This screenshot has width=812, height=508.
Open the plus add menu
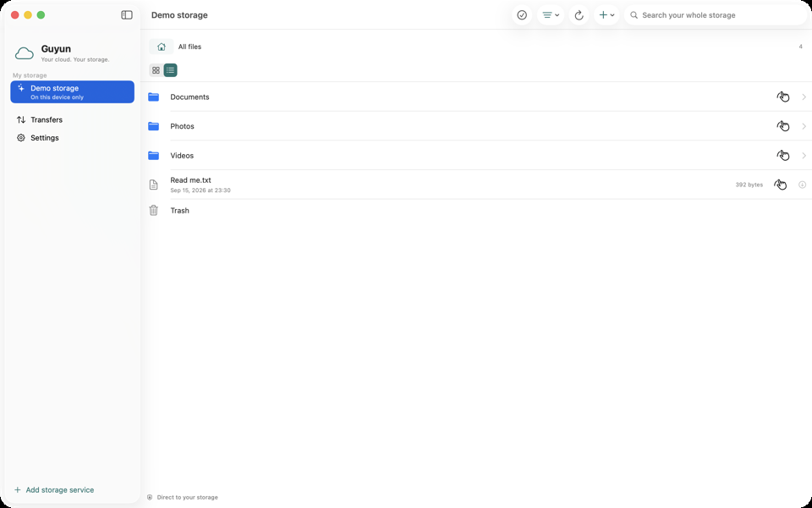[606, 15]
